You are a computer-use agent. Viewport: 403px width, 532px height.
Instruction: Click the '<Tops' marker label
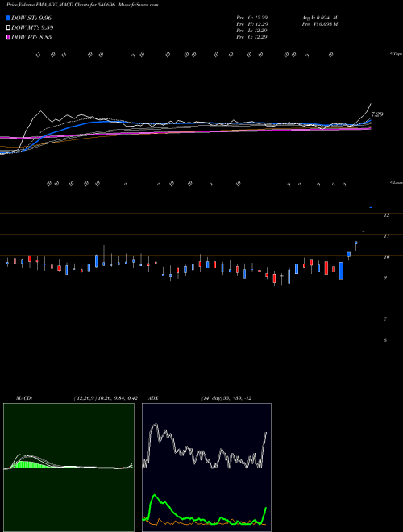tap(396, 54)
